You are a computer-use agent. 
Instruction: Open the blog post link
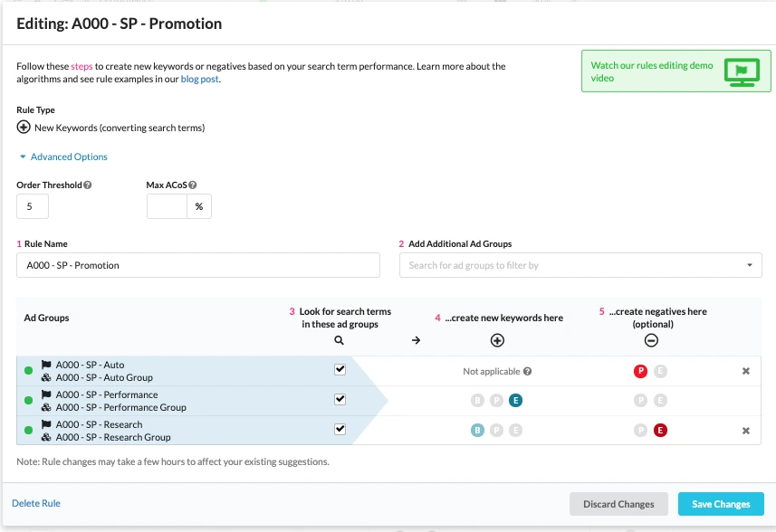click(x=198, y=79)
